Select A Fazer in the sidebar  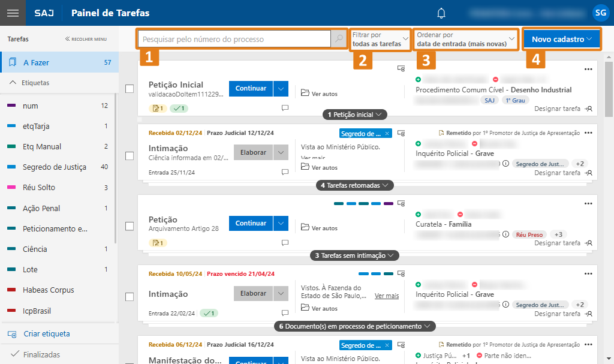coord(59,62)
